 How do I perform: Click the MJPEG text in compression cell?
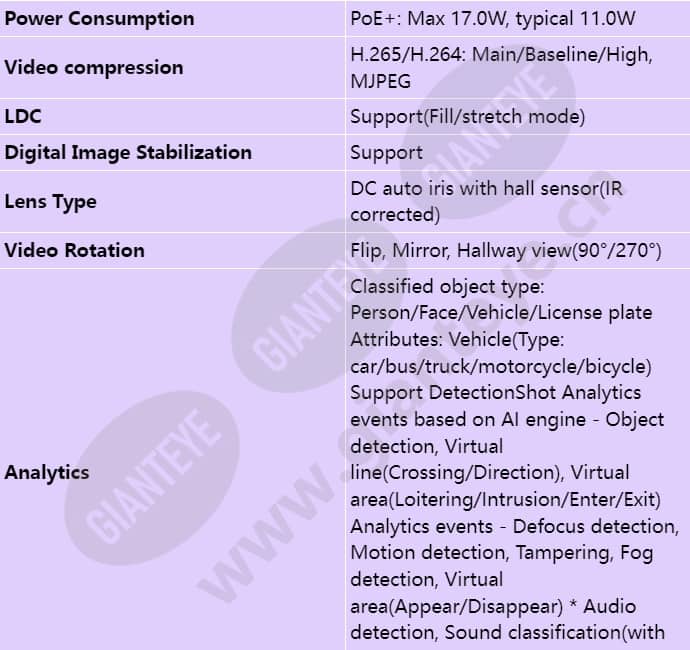pyautogui.click(x=381, y=81)
